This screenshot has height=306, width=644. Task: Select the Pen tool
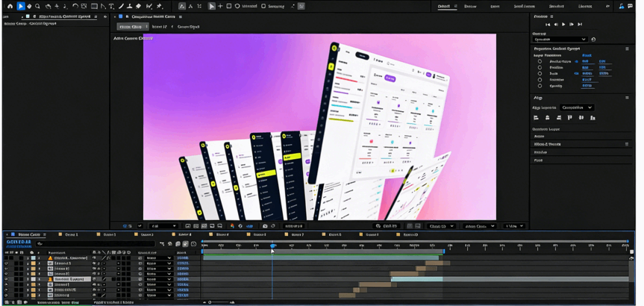point(121,6)
